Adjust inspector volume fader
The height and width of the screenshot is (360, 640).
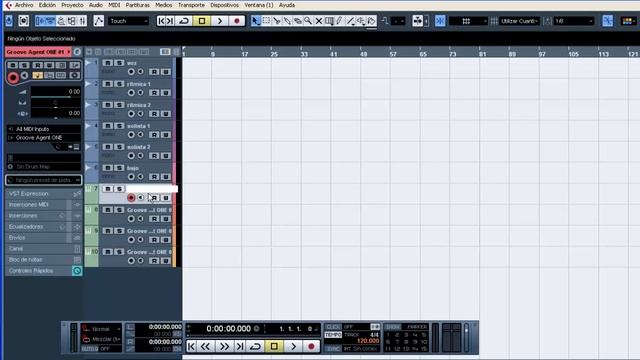(56, 97)
